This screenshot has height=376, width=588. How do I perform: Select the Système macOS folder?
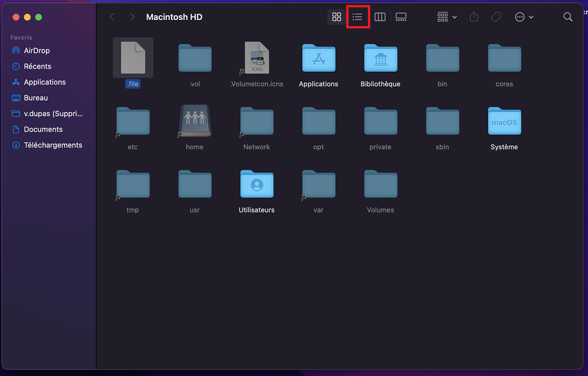[504, 122]
